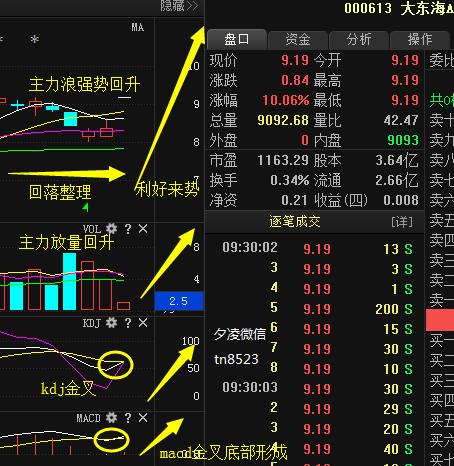
Task: Close the MACD indicator panel
Action: 143,418
